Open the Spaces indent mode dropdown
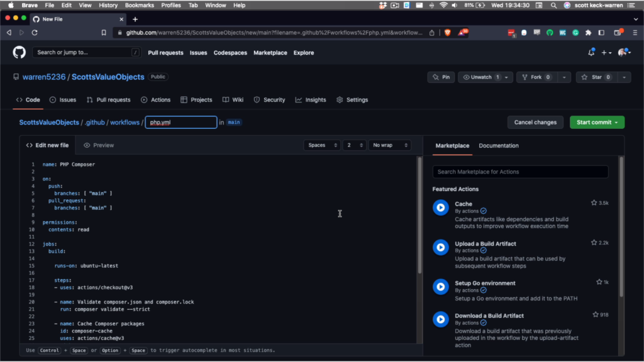Screen dimensions: 644x362 pyautogui.click(x=321, y=145)
